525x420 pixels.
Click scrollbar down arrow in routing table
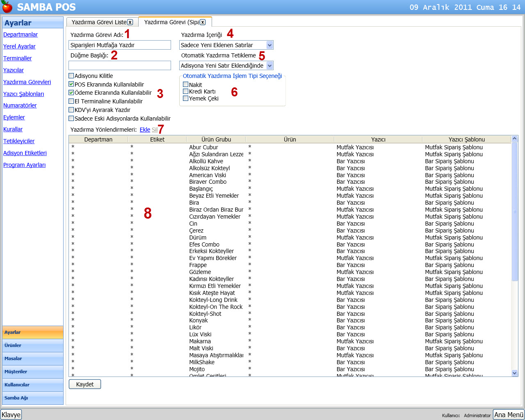(x=515, y=373)
